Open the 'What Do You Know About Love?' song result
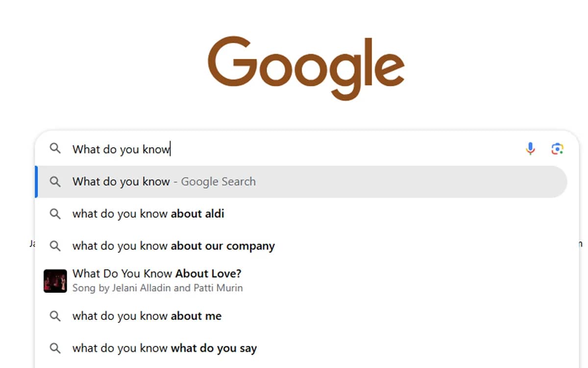This screenshot has width=588, height=368. pos(156,273)
